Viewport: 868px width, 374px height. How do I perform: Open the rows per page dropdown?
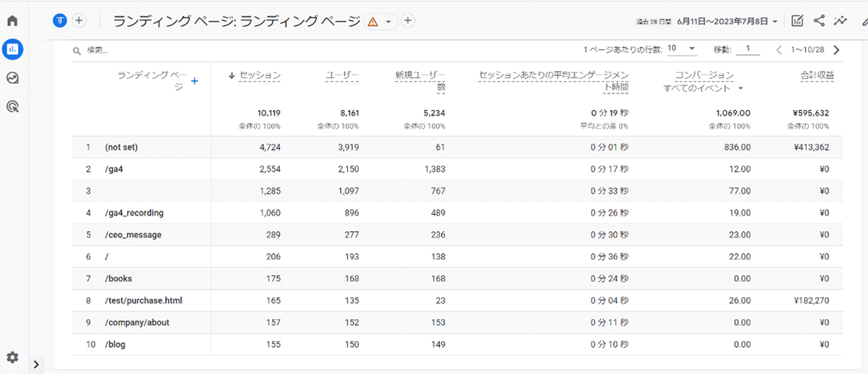pos(681,49)
